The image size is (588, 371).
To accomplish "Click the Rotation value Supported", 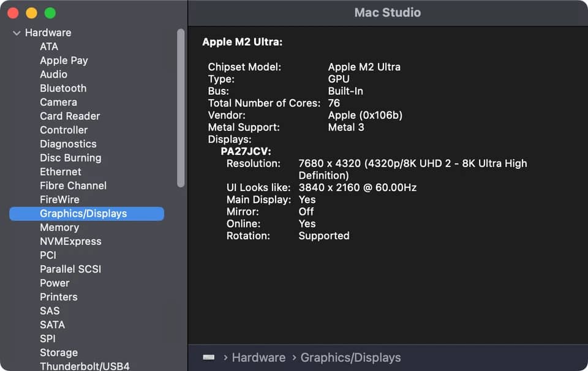I will [x=324, y=236].
